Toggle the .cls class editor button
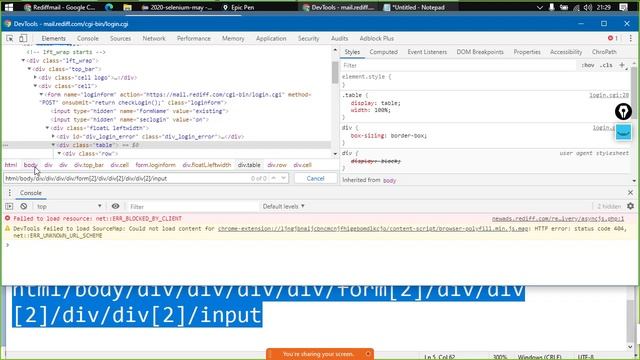 coord(606,65)
